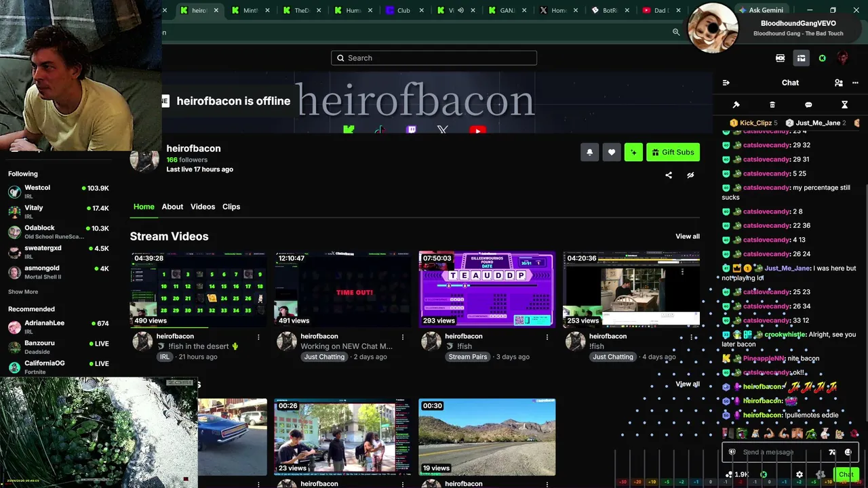Click the Twitch icon on the channel banner
Viewport: 868px width, 488px height.
coord(412,129)
